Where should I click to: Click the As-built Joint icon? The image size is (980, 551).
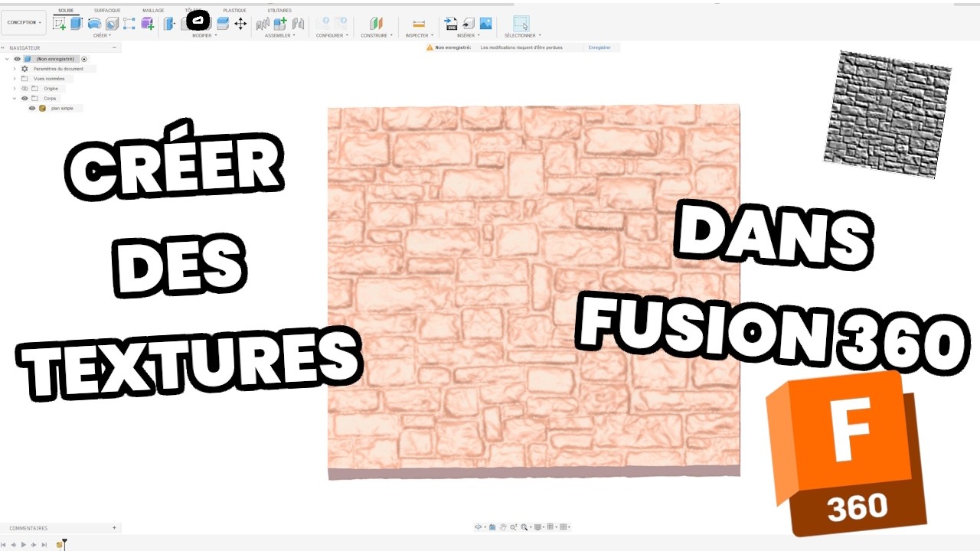(298, 24)
